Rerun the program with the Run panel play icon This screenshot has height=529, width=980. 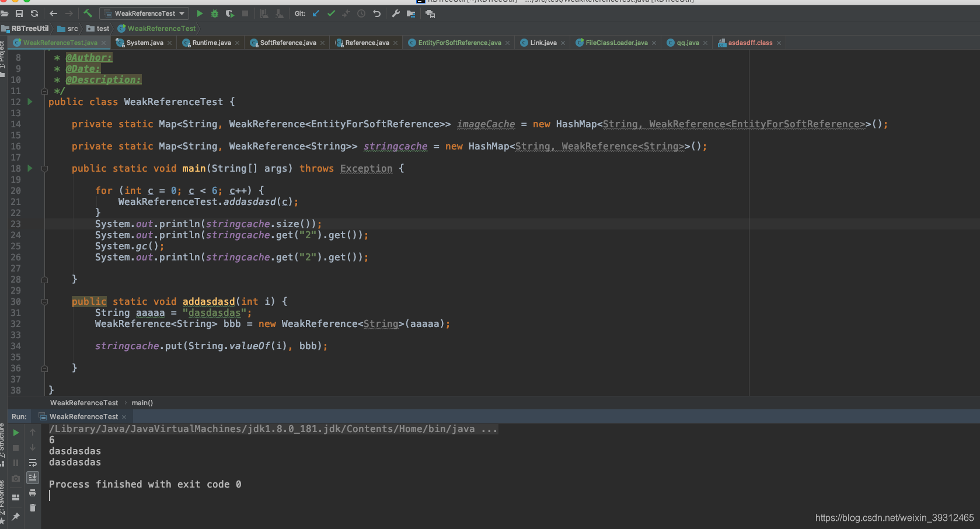(x=16, y=433)
